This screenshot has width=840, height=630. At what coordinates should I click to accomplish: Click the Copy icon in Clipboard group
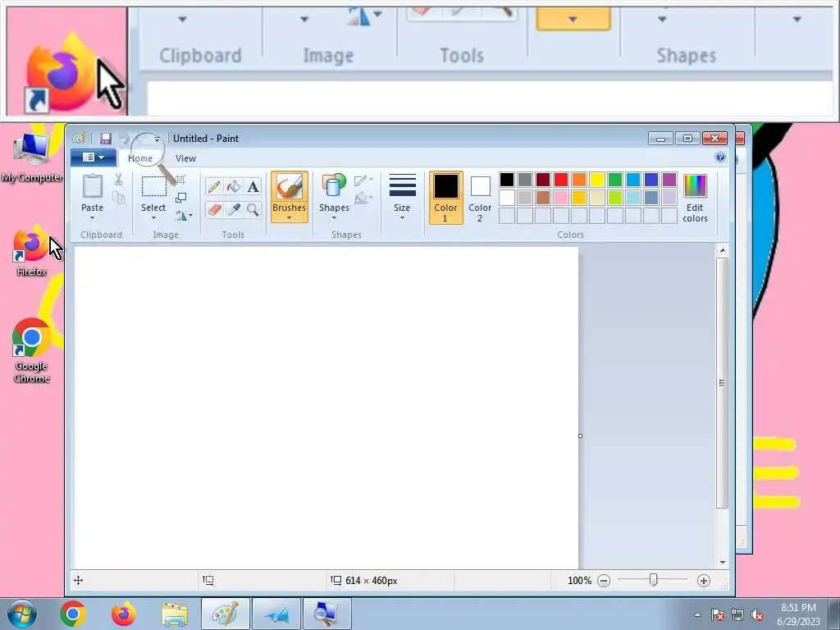(x=118, y=198)
